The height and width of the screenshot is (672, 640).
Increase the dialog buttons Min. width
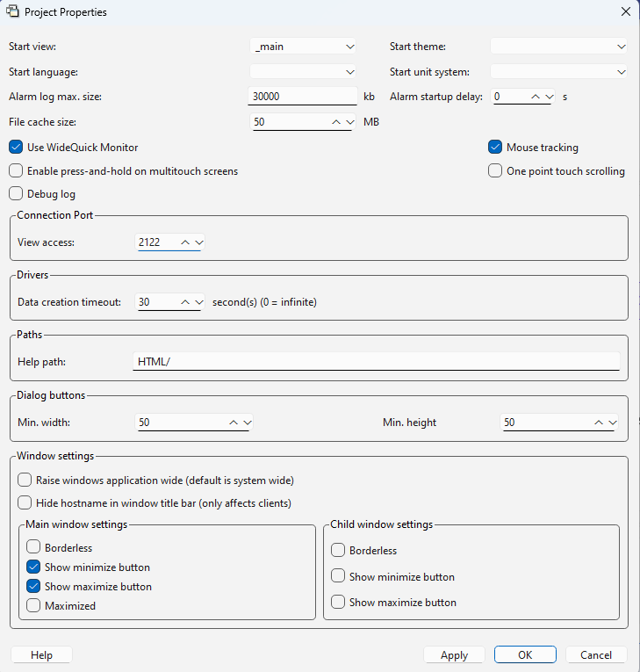(x=234, y=423)
